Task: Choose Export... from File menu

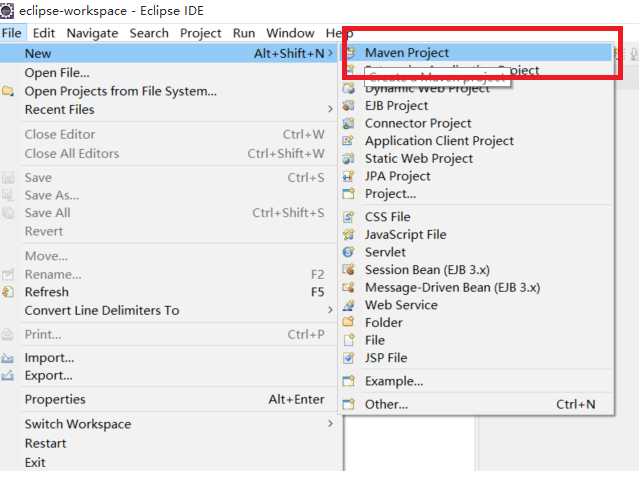Action: [x=169, y=375]
